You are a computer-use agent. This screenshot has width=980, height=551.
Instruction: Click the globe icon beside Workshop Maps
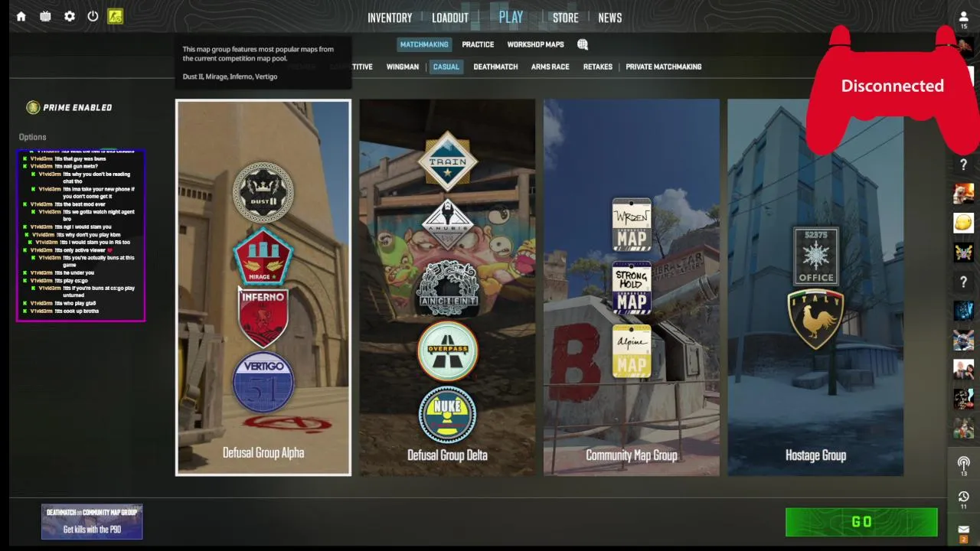pyautogui.click(x=583, y=44)
